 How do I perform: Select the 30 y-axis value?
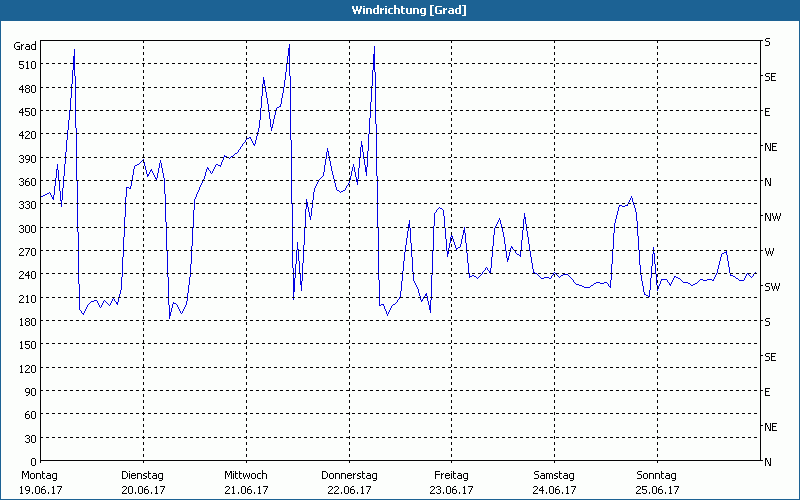[31, 439]
